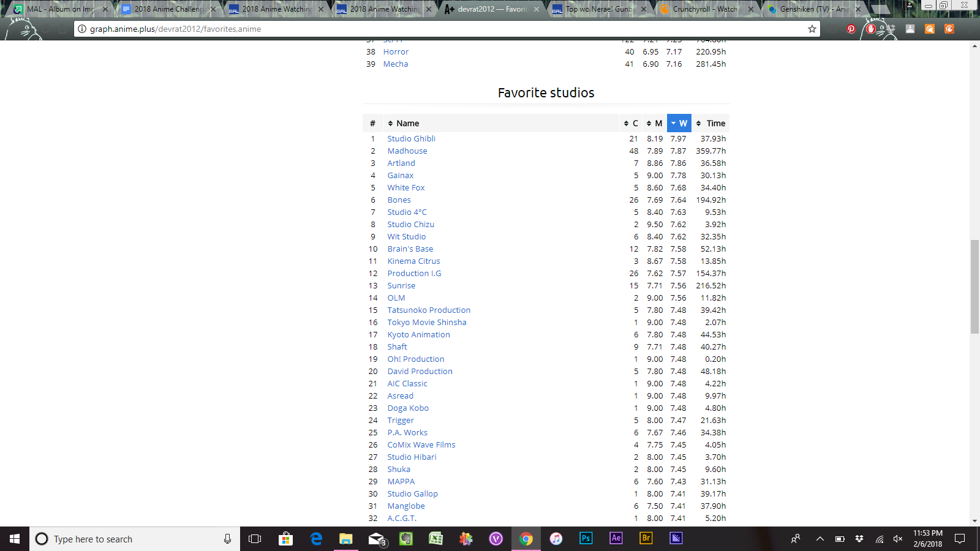Sort studios table by M column

(654, 123)
